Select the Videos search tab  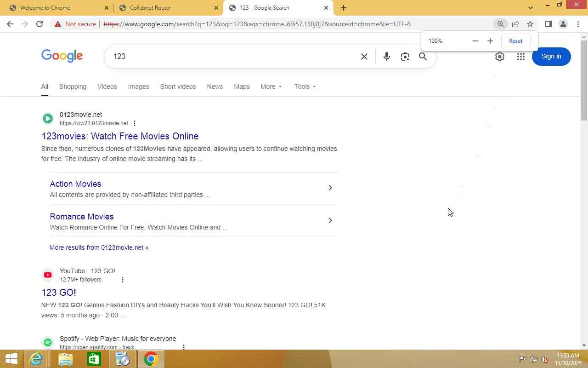click(107, 86)
